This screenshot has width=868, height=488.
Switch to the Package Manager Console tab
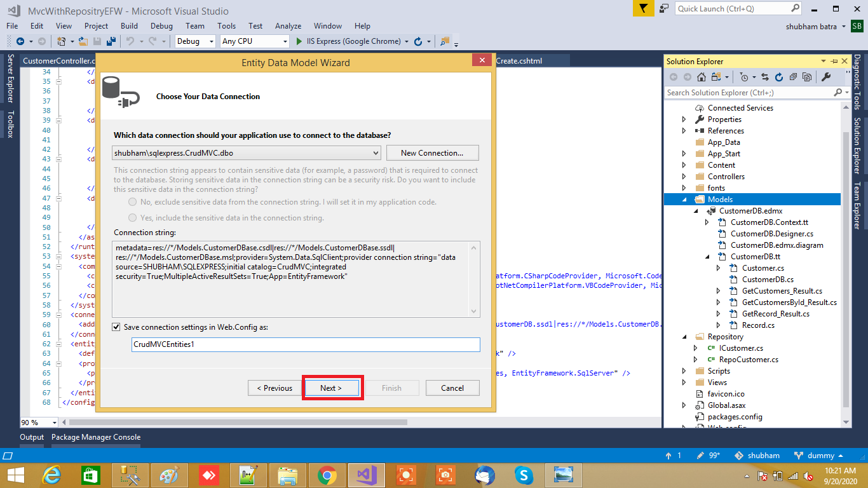click(96, 437)
